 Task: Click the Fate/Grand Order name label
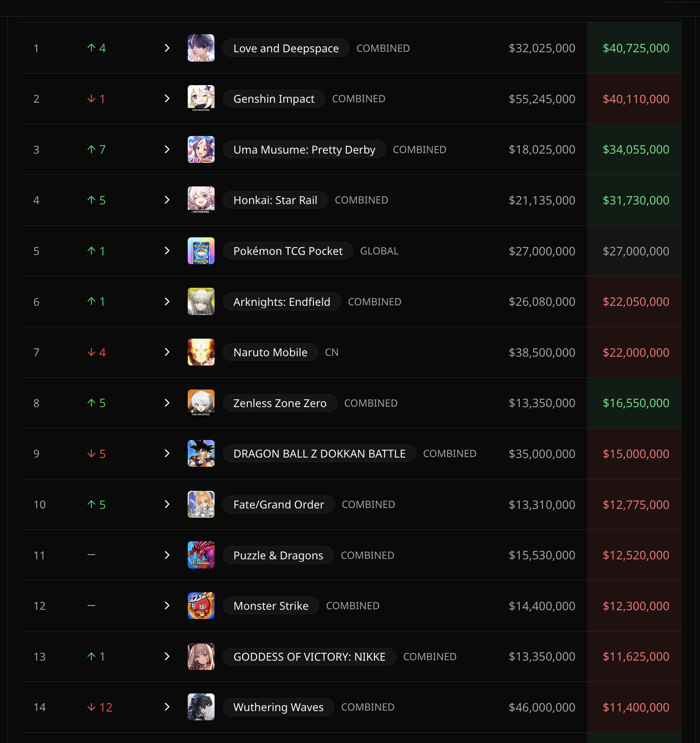click(278, 504)
